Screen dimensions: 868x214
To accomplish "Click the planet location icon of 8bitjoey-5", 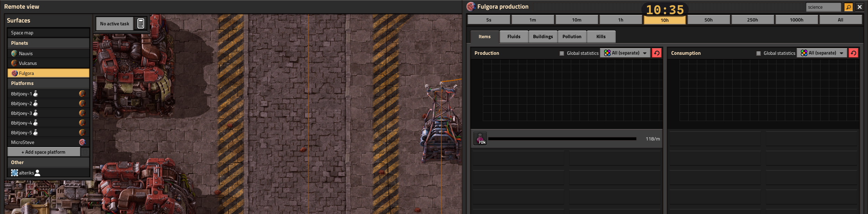I will click(x=82, y=132).
